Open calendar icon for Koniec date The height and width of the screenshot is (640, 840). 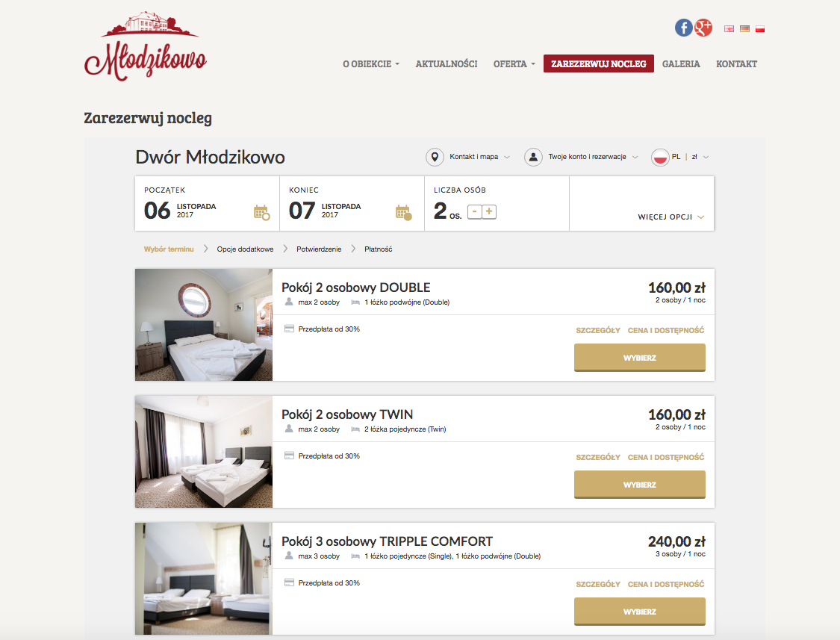(x=403, y=212)
